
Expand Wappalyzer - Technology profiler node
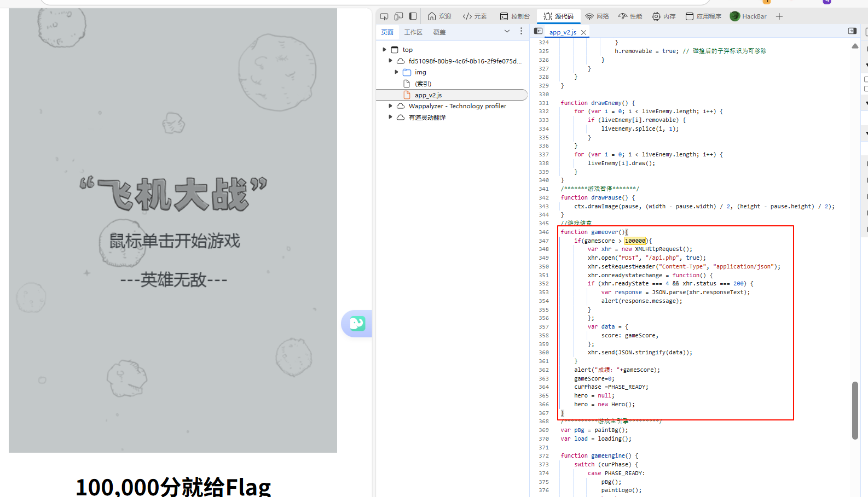click(x=390, y=106)
